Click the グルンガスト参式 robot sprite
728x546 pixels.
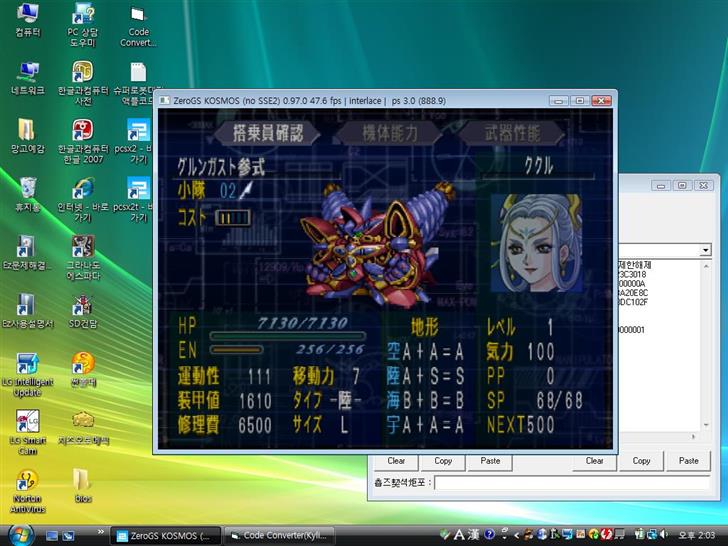(376, 246)
